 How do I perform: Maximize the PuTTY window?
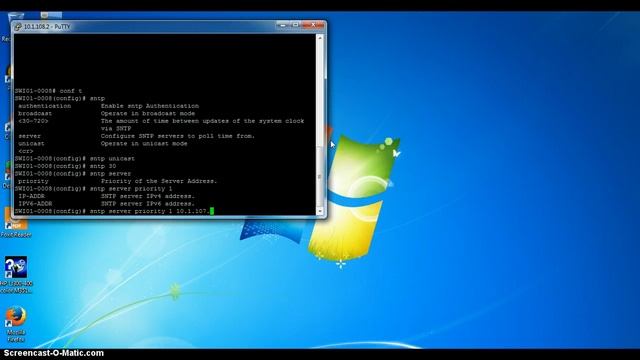[296, 25]
